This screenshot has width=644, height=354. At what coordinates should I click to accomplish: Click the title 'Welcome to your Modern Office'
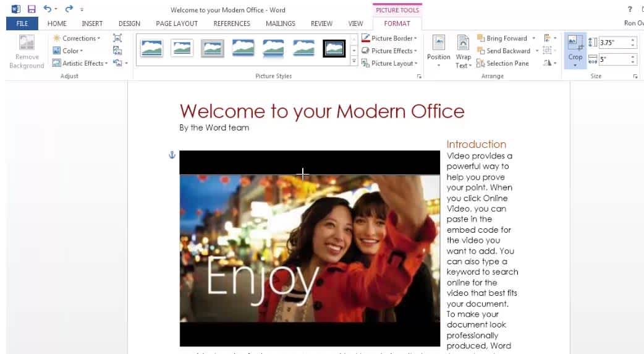tap(322, 111)
